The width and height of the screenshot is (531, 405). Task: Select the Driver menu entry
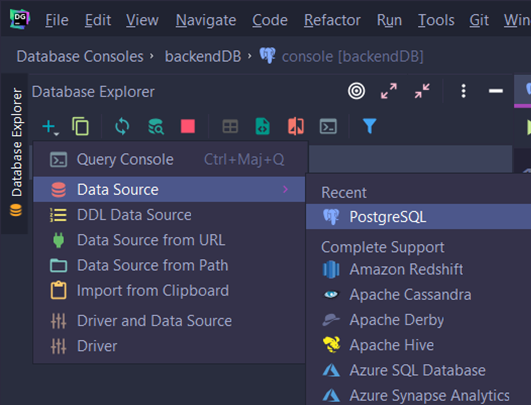coord(169,346)
